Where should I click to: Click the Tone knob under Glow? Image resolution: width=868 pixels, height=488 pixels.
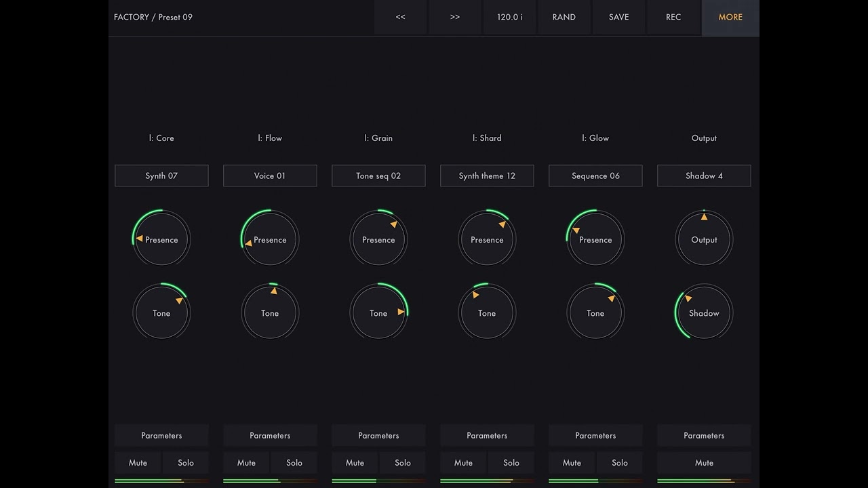pyautogui.click(x=595, y=312)
